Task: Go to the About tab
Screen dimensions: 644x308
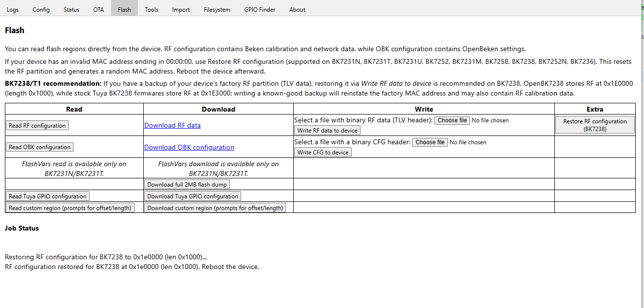Action: (297, 9)
